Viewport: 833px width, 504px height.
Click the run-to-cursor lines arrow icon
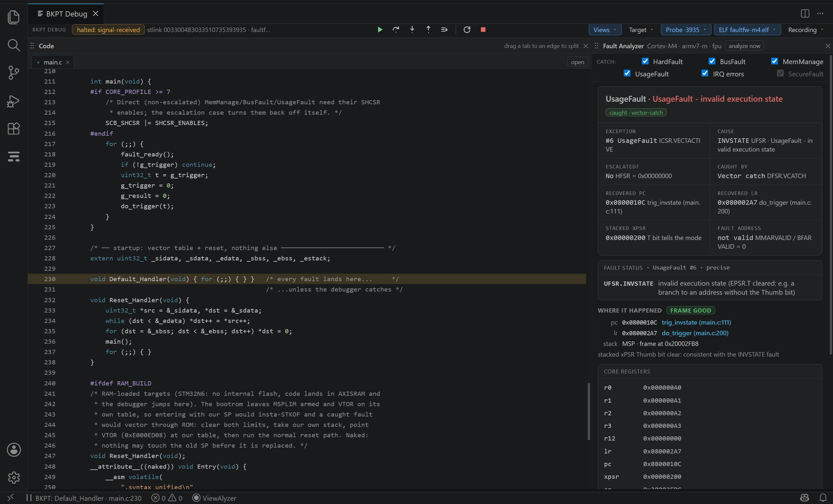[445, 30]
